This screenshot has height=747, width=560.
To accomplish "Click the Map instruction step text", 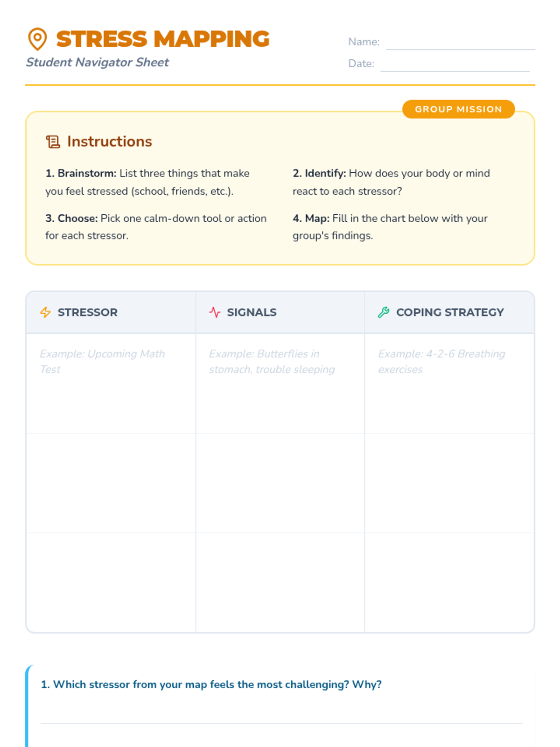I will [390, 227].
